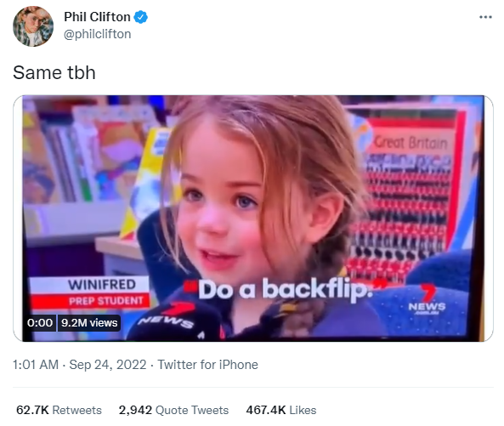Click the Sep 24, 2022 date
Image resolution: width=504 pixels, height=426 pixels.
(x=108, y=365)
